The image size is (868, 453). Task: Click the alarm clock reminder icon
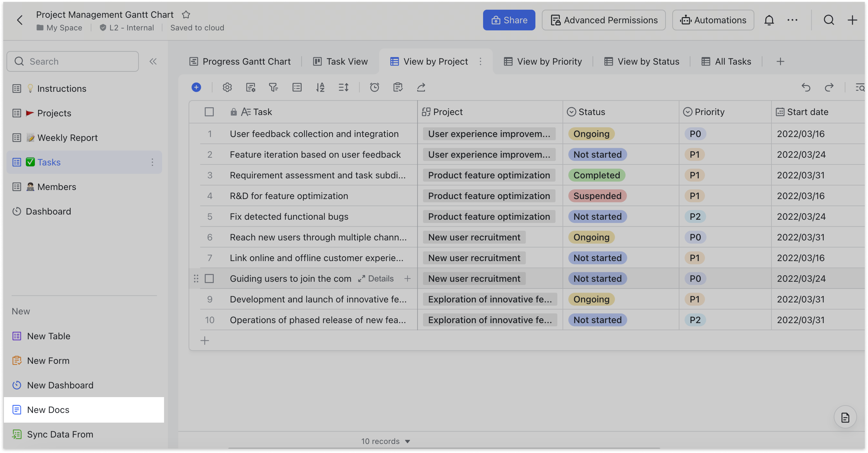(x=374, y=87)
